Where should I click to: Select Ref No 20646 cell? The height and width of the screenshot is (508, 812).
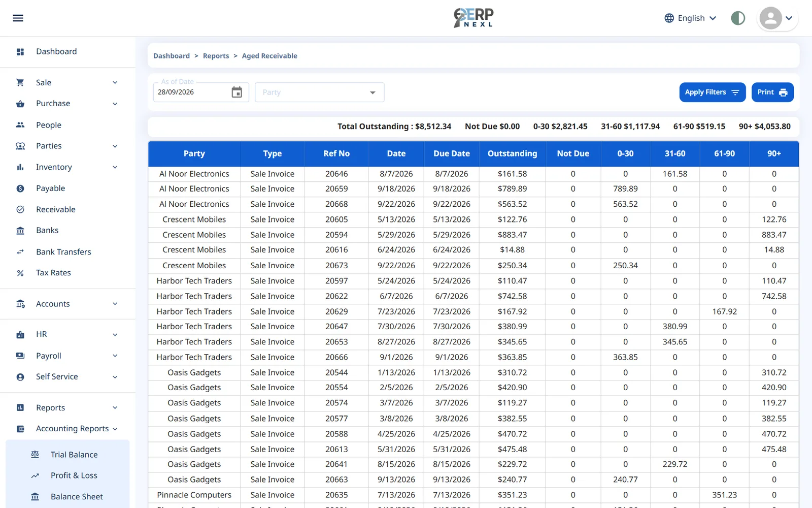tap(336, 174)
